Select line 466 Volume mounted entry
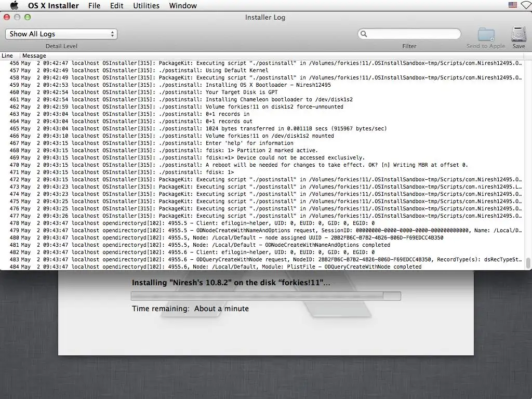This screenshot has width=532, height=399. (x=263, y=136)
